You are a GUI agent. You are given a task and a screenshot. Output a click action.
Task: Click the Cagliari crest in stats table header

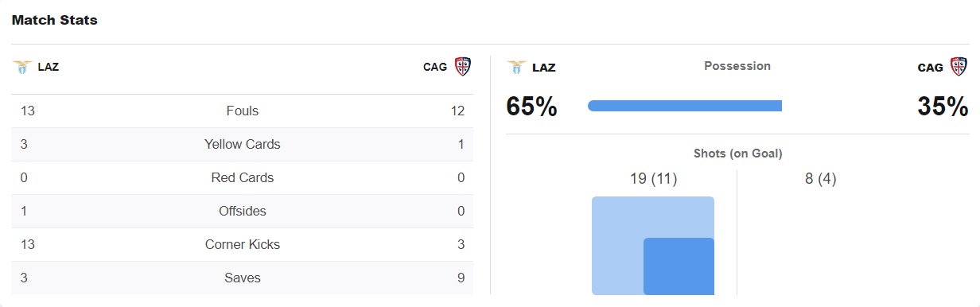(462, 67)
